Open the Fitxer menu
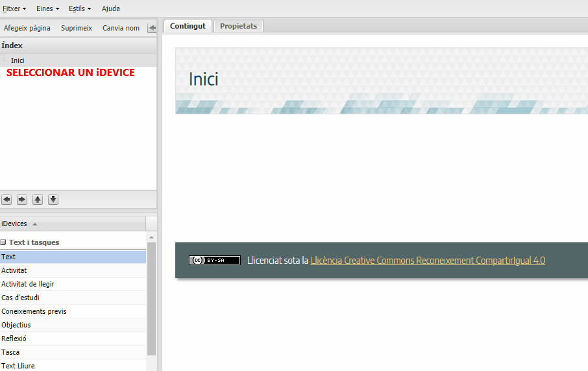This screenshot has width=588, height=371. coord(14,8)
